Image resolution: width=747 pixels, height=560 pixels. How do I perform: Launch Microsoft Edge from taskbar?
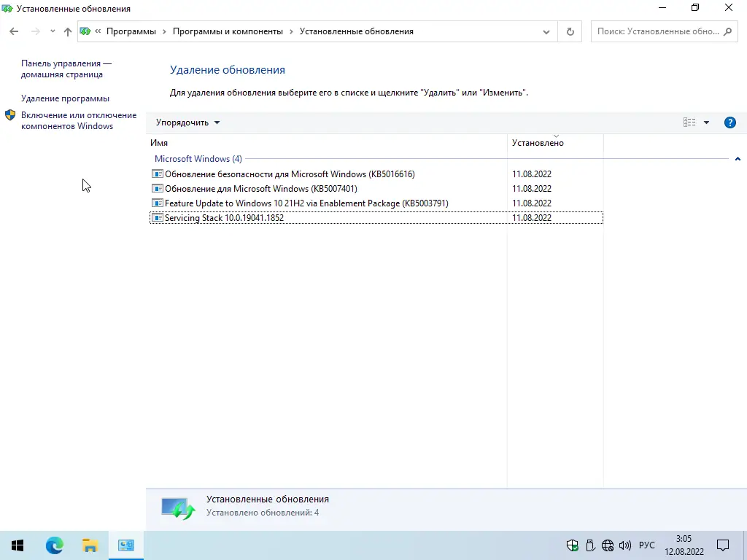pyautogui.click(x=54, y=545)
